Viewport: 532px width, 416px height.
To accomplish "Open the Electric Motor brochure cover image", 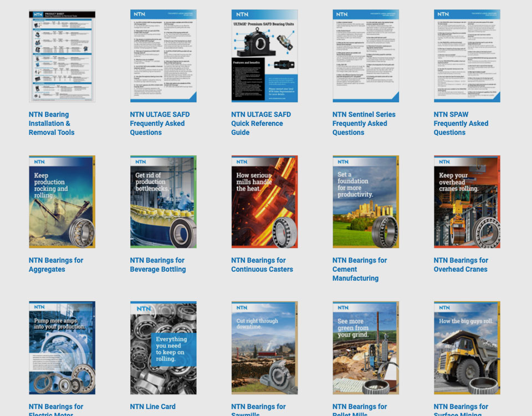I will [62, 348].
